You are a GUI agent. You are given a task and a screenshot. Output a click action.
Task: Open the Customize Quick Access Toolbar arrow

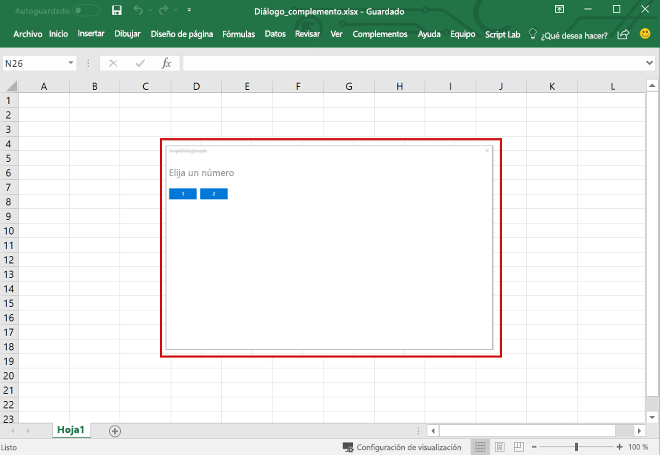tap(189, 10)
